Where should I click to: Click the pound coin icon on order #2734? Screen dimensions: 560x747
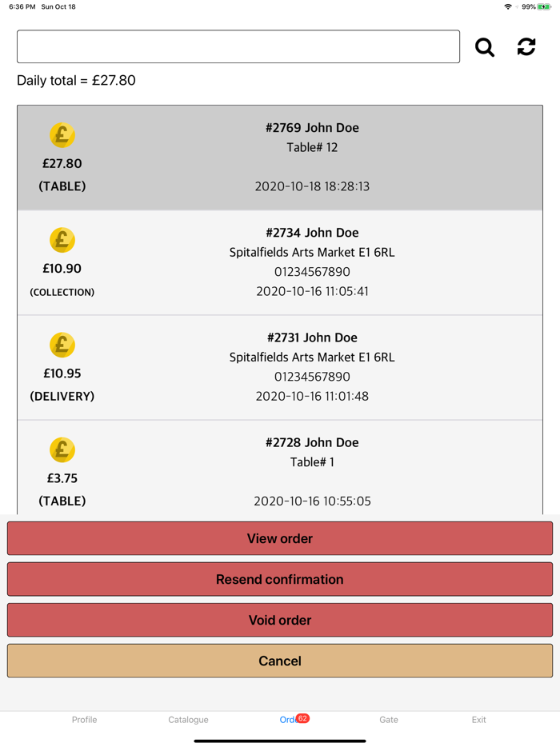click(62, 240)
